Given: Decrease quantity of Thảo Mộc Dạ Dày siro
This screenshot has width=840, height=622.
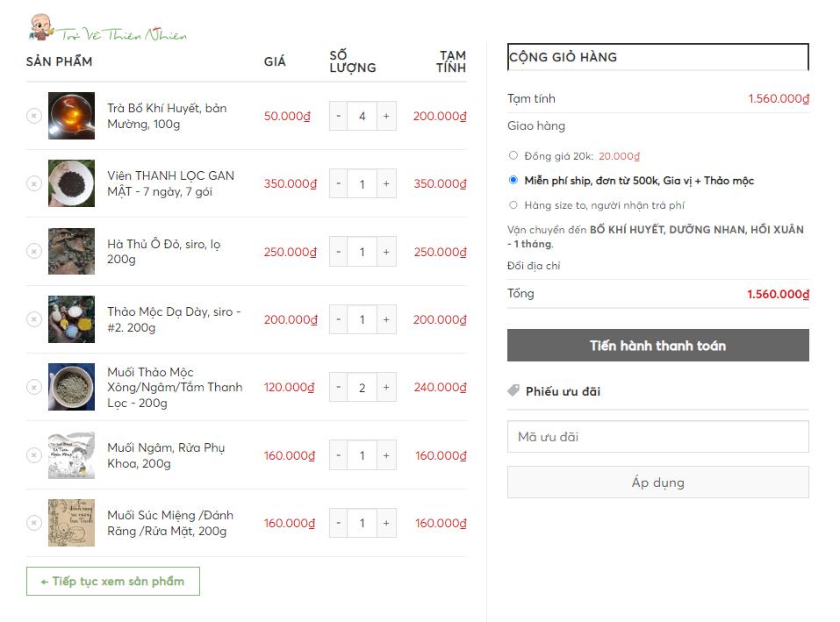Looking at the screenshot, I should (x=338, y=319).
